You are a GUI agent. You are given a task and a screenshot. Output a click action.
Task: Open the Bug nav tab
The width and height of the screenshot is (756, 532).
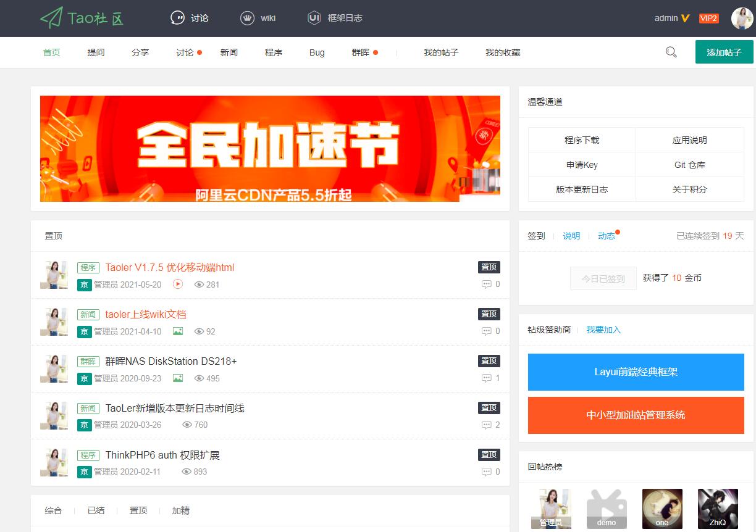click(317, 52)
